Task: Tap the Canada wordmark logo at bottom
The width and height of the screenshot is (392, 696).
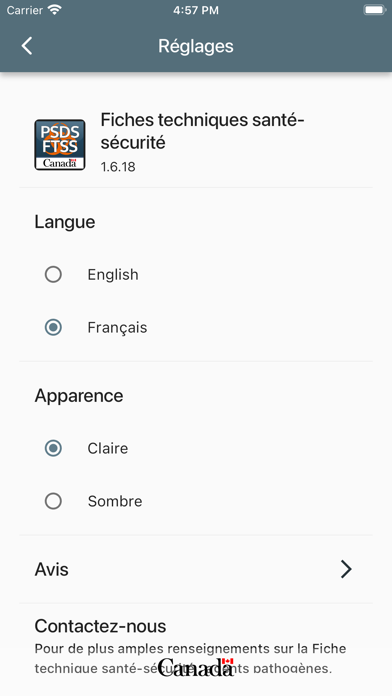Action: point(196,667)
